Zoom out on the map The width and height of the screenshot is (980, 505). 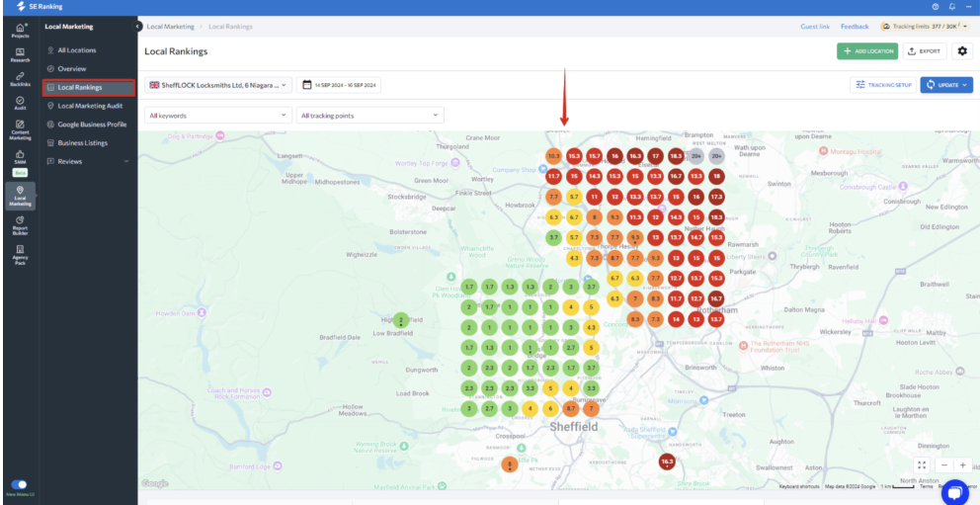coord(945,465)
